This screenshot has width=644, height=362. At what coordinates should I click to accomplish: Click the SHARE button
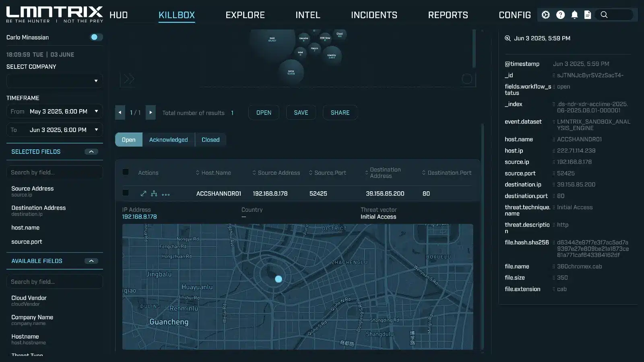click(340, 113)
